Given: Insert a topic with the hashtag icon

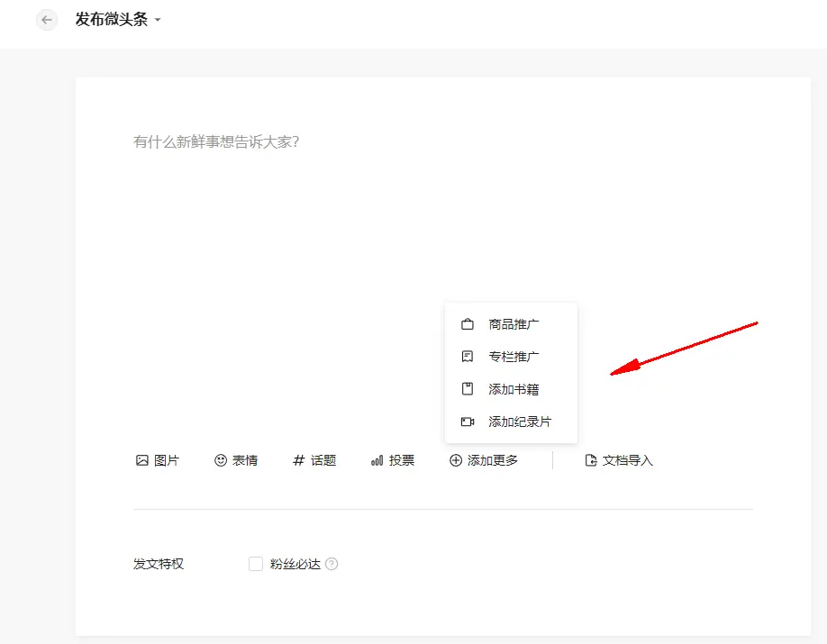Looking at the screenshot, I should pos(299,460).
